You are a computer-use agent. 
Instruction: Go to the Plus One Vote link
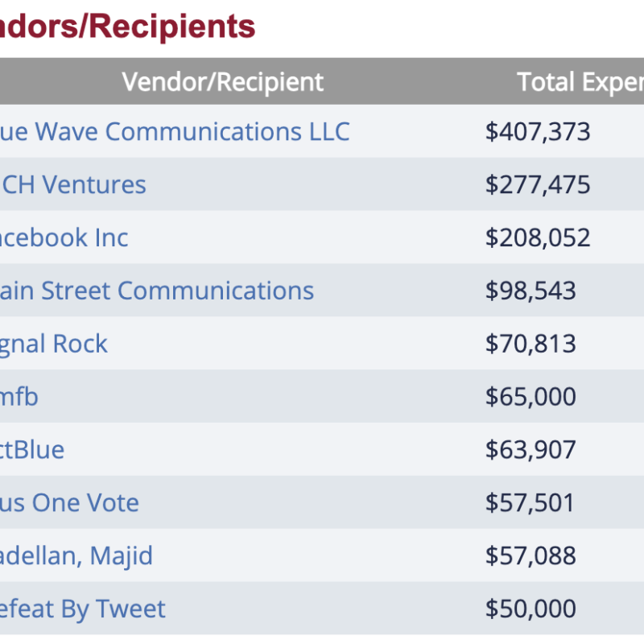70,503
